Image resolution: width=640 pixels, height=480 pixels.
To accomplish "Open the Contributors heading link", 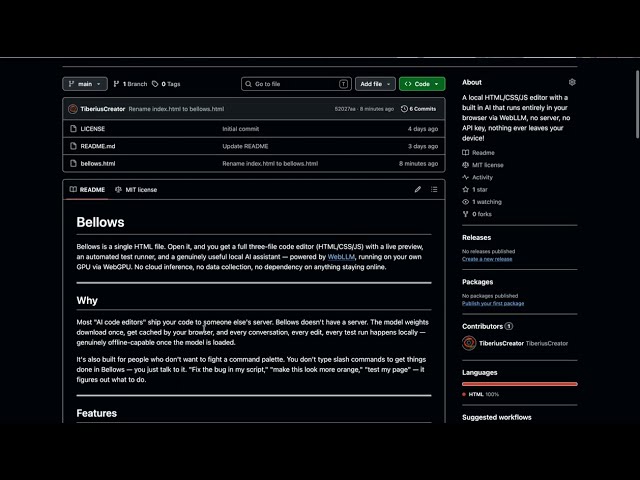I will click(x=487, y=326).
